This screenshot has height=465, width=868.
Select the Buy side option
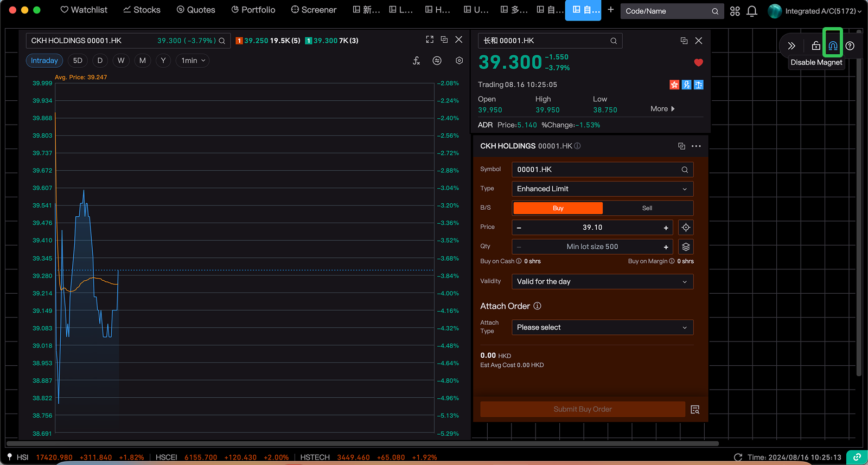tap(558, 208)
